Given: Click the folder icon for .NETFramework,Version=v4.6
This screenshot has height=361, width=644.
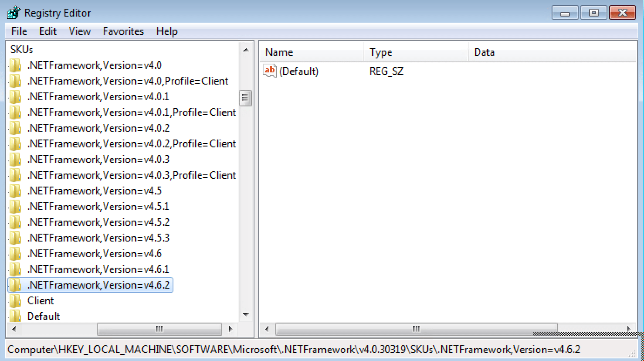Looking at the screenshot, I should [15, 254].
